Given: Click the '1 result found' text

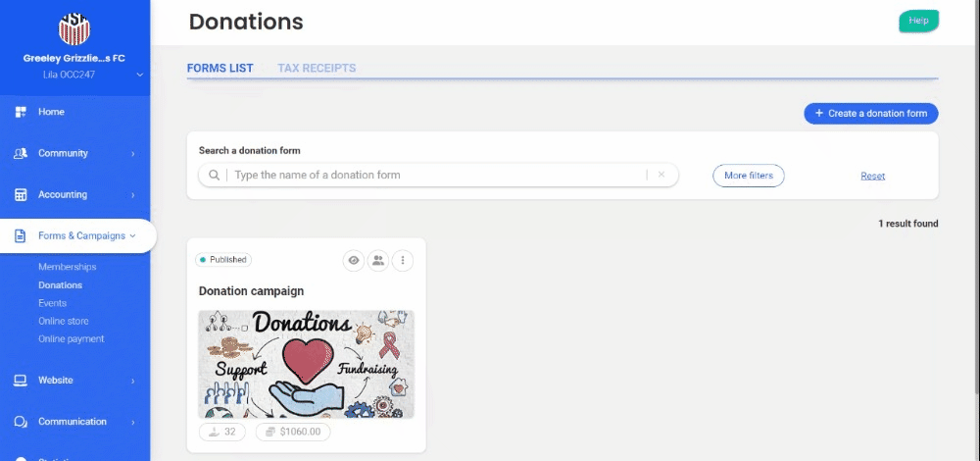Looking at the screenshot, I should (908, 224).
